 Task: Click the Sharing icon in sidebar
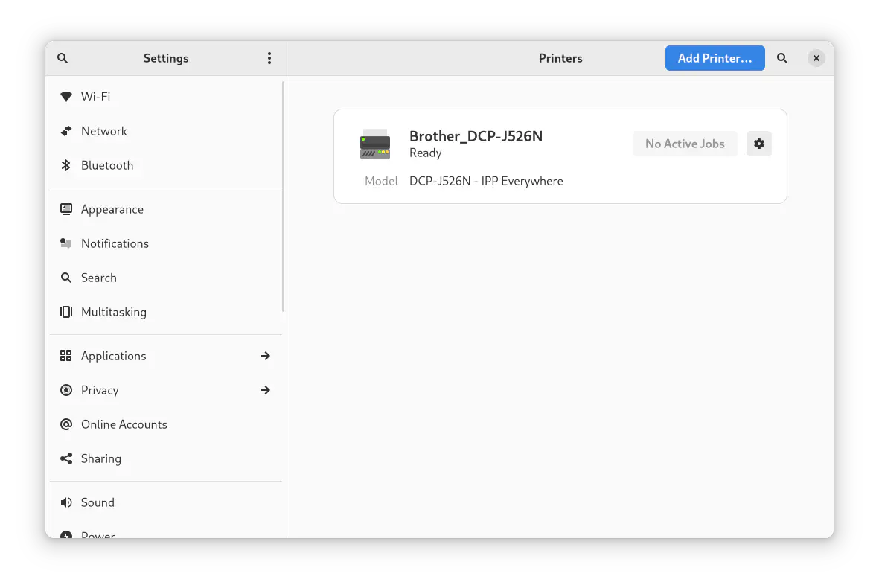66,458
